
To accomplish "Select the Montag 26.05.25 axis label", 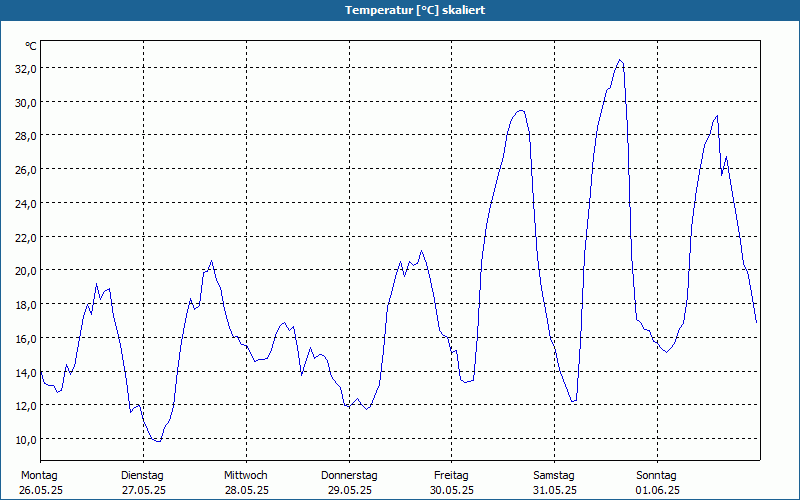I will tap(40, 483).
